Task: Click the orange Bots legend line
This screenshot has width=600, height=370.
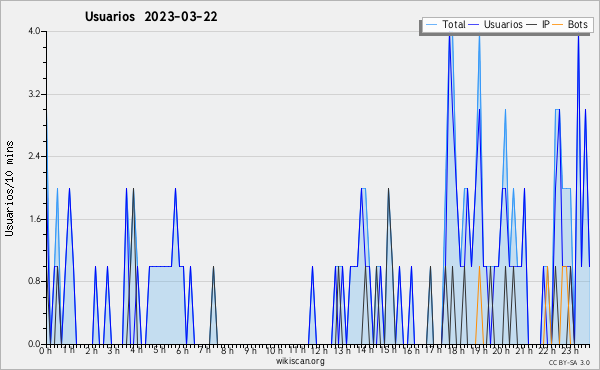Action: point(558,25)
